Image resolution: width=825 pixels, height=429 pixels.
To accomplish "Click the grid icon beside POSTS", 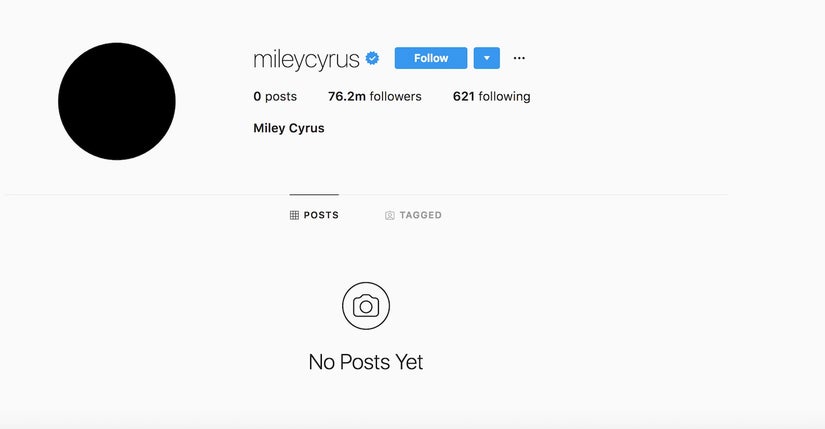I will [294, 215].
